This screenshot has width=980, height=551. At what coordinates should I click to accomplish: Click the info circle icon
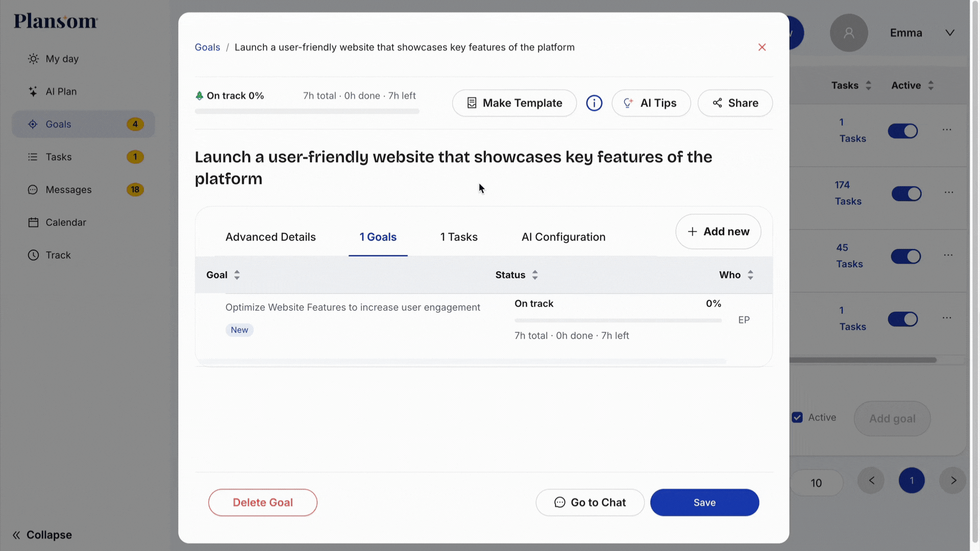tap(594, 103)
